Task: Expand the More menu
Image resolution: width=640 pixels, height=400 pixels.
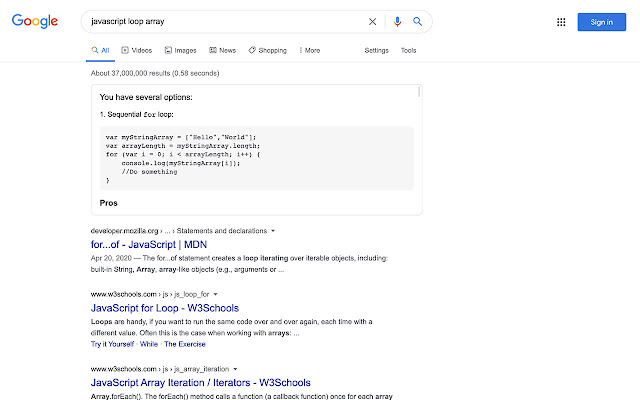Action: click(x=310, y=51)
